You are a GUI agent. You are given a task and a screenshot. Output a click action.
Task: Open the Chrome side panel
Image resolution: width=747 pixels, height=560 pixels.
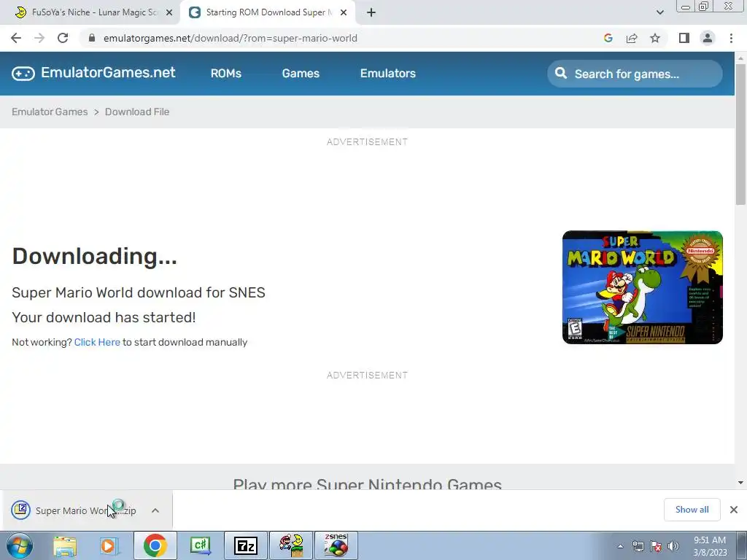684,38
